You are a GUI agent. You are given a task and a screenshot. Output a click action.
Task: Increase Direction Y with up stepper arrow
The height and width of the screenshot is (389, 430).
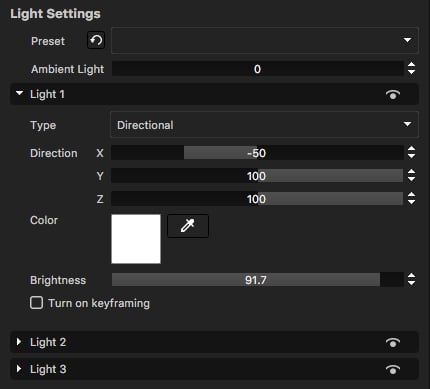pyautogui.click(x=411, y=172)
